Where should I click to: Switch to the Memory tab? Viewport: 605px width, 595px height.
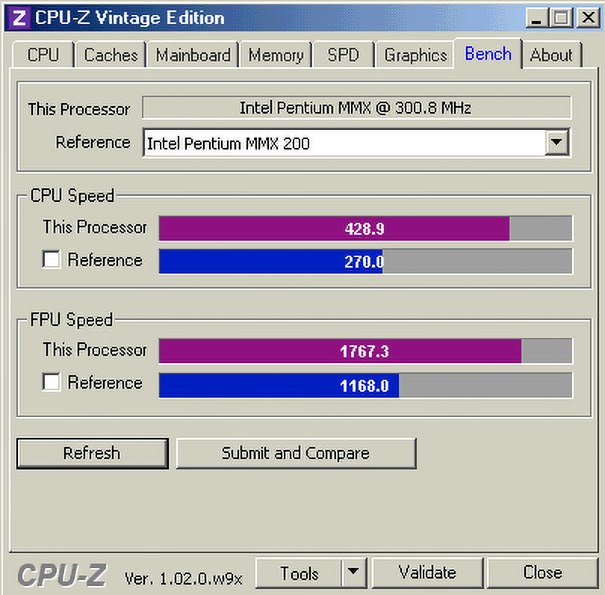click(275, 55)
